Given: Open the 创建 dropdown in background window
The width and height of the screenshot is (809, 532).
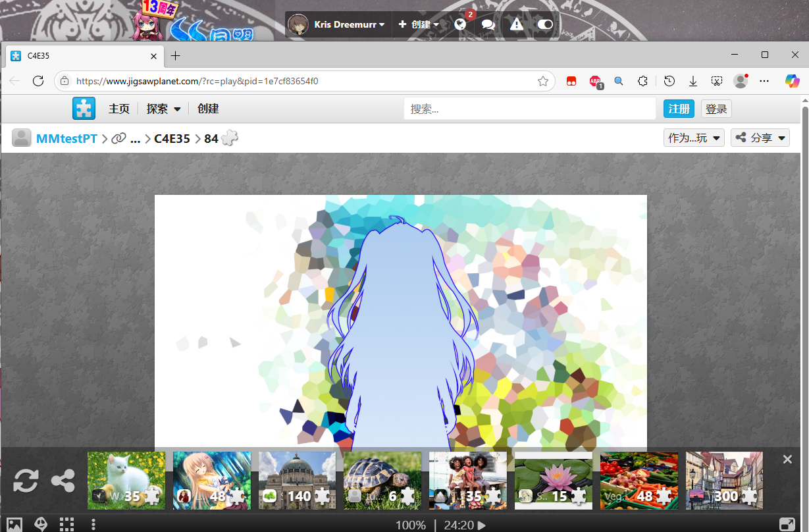Looking at the screenshot, I should click(419, 24).
